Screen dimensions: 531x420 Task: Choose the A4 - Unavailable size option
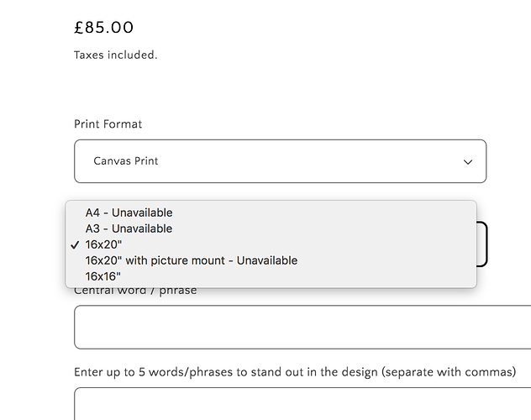pyautogui.click(x=129, y=213)
